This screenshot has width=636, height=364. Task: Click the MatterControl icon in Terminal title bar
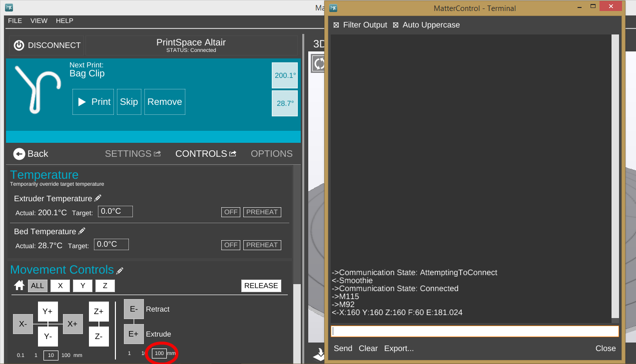click(x=334, y=8)
